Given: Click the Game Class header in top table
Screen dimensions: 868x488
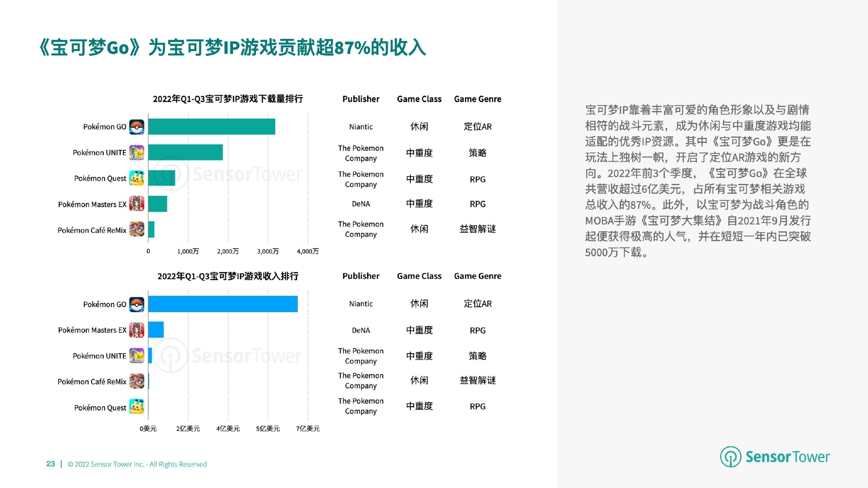Looking at the screenshot, I should tap(419, 99).
